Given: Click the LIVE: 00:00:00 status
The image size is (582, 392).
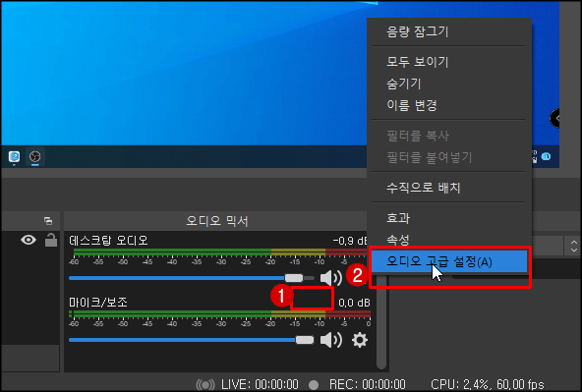Looking at the screenshot, I should [260, 384].
